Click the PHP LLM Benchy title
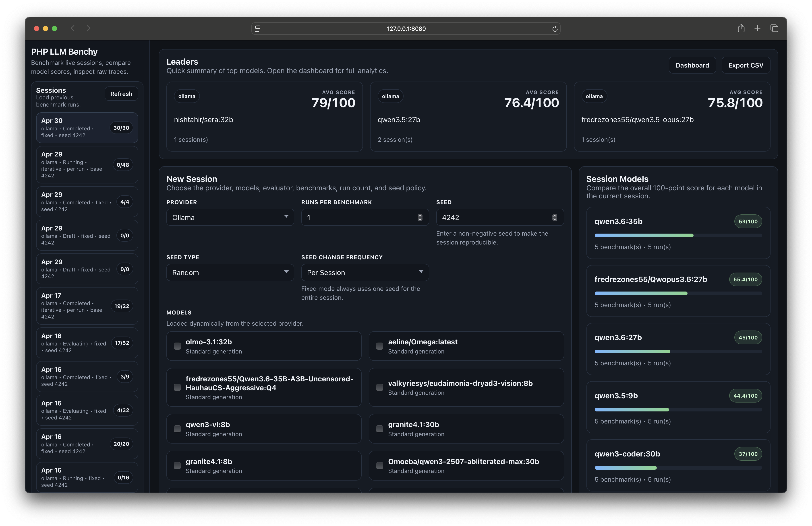812x526 pixels. pos(64,51)
